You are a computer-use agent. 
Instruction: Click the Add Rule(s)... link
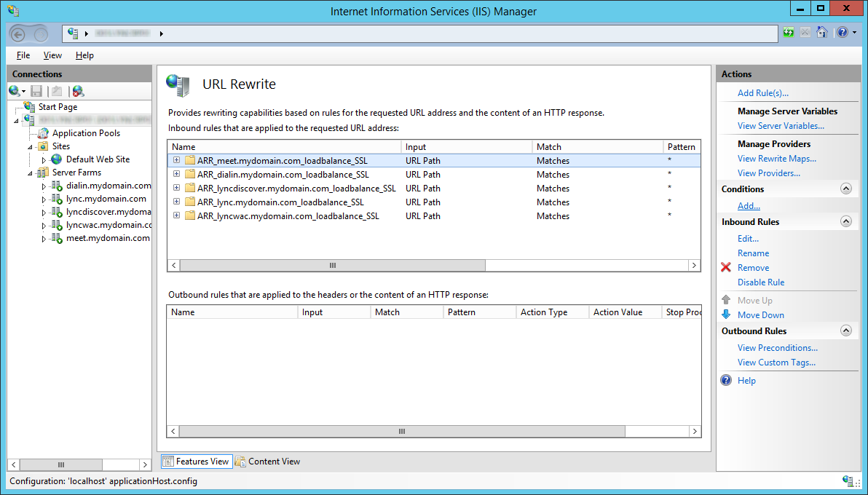[763, 93]
